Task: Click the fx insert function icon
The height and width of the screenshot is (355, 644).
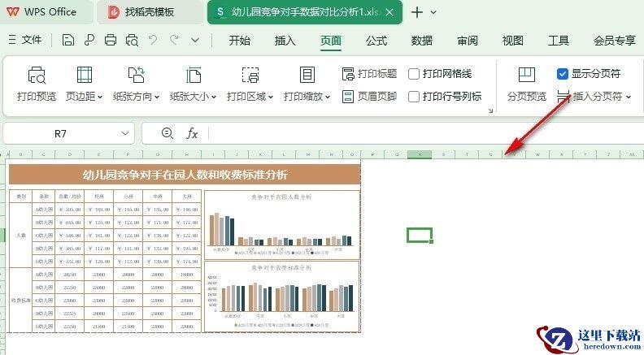Action: coord(192,133)
